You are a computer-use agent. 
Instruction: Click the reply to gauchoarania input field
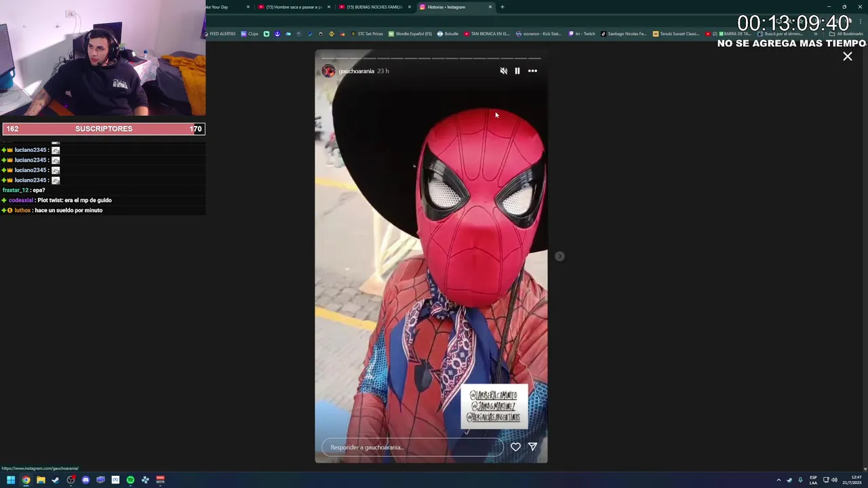[x=412, y=447]
